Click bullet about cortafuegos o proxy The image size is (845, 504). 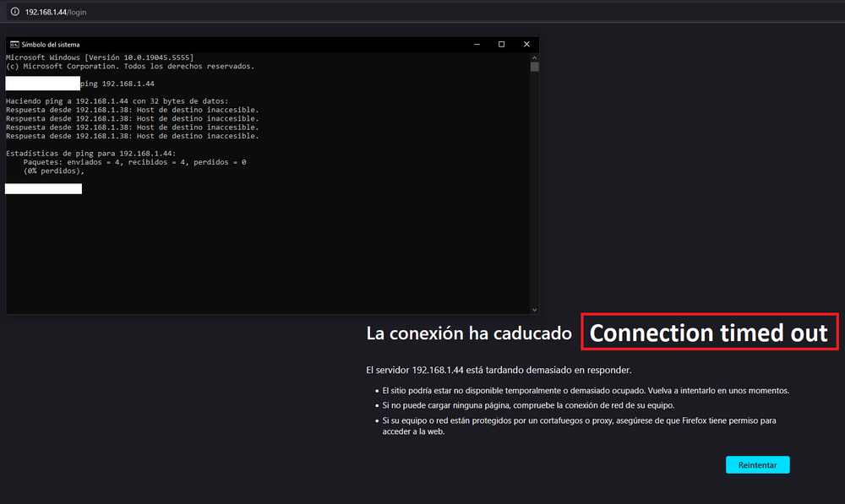point(580,425)
